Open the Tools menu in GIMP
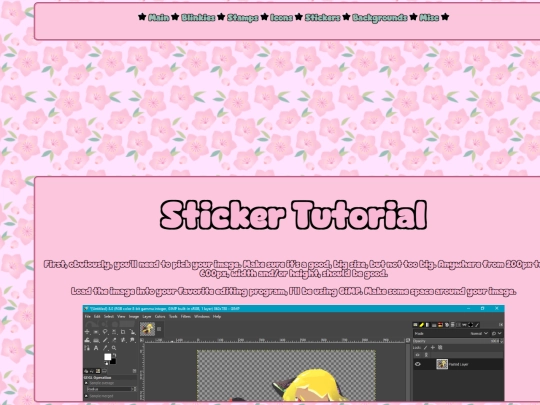The height and width of the screenshot is (405, 540). coord(173,316)
